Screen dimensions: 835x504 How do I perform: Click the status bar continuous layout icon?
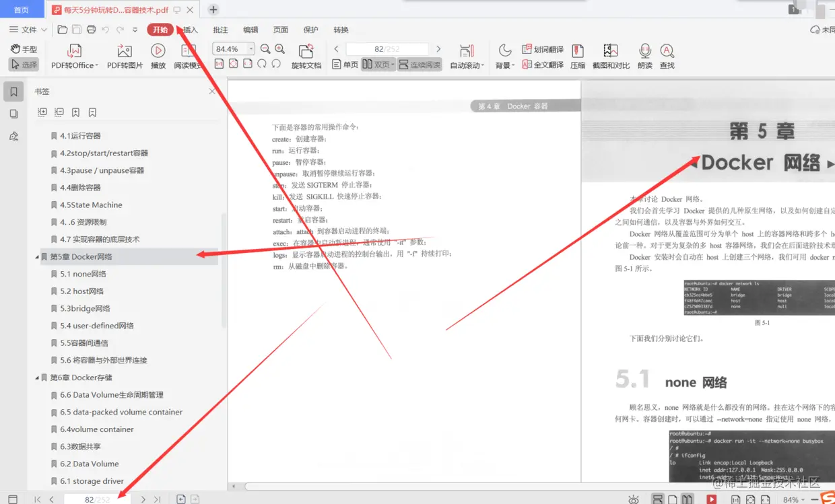(657, 499)
